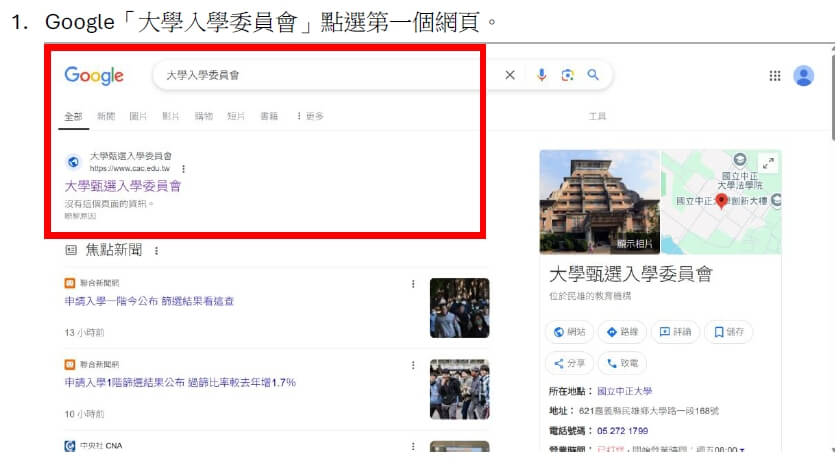The height and width of the screenshot is (469, 840).
Task: Click the 13 小時前 timestamp text
Action: point(84,332)
